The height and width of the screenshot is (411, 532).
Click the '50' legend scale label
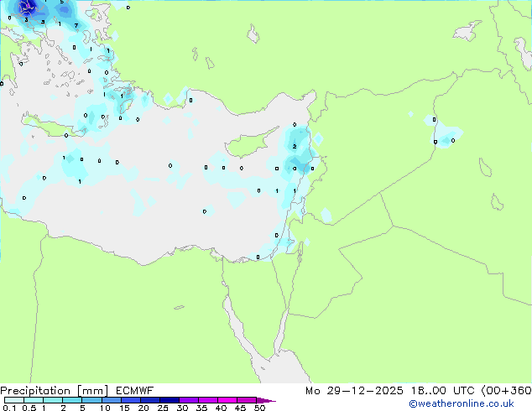pyautogui.click(x=260, y=408)
